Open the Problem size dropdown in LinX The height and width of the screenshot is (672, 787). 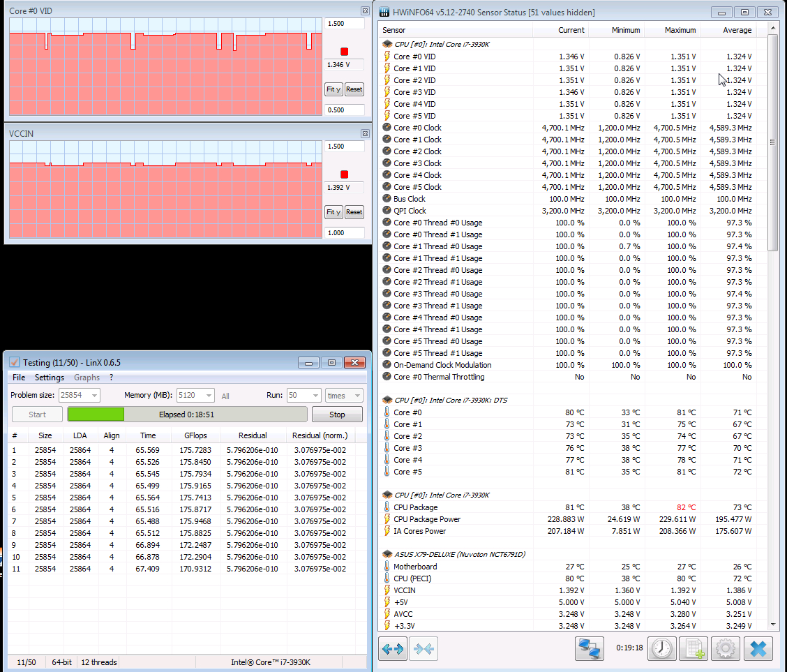coord(94,395)
